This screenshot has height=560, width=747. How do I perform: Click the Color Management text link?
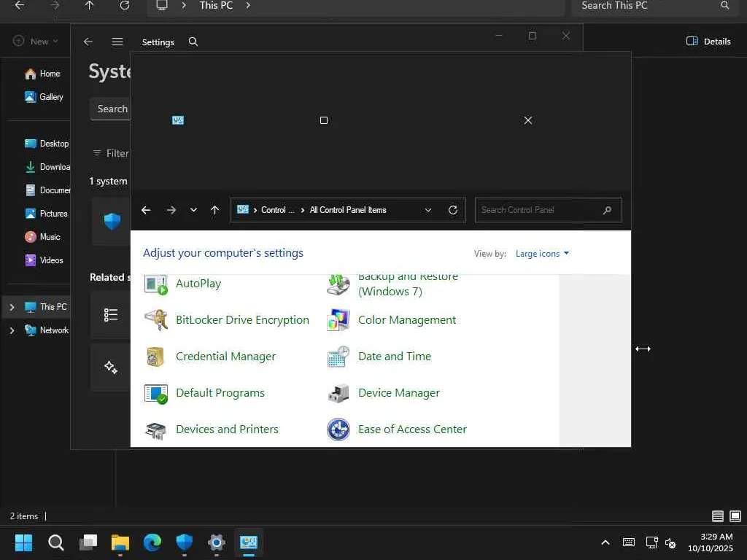pos(407,320)
